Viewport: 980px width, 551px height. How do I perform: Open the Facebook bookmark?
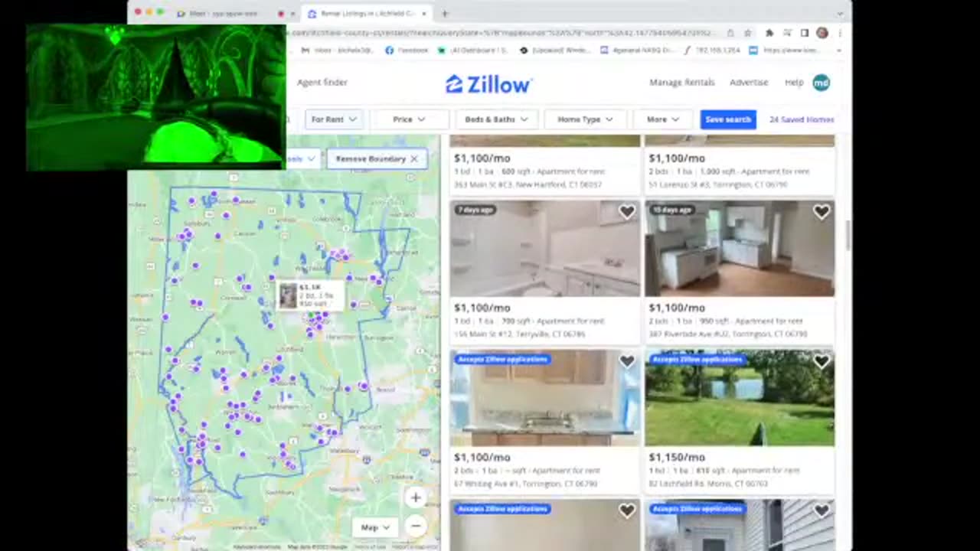(x=407, y=50)
